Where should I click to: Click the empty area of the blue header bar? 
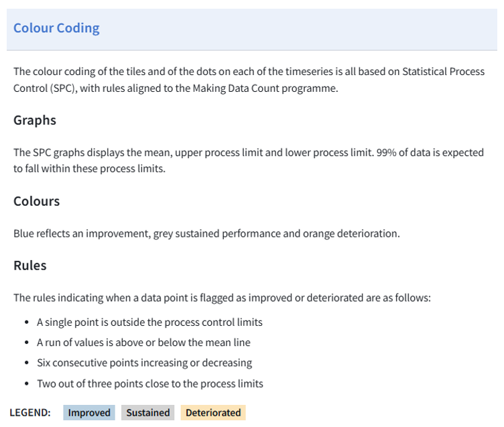[302, 28]
